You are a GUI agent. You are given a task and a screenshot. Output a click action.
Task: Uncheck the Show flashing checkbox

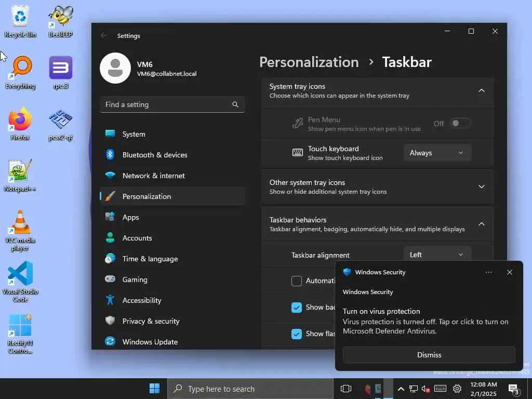pyautogui.click(x=297, y=334)
